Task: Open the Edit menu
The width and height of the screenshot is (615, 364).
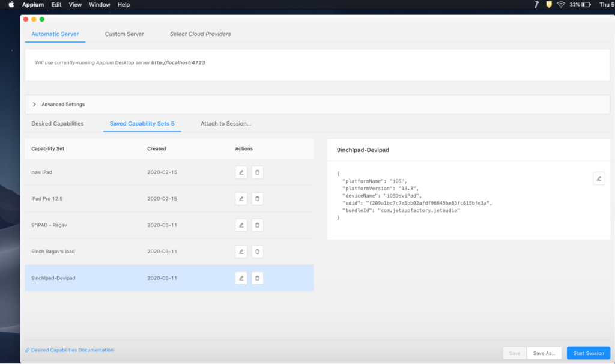Action: click(56, 5)
